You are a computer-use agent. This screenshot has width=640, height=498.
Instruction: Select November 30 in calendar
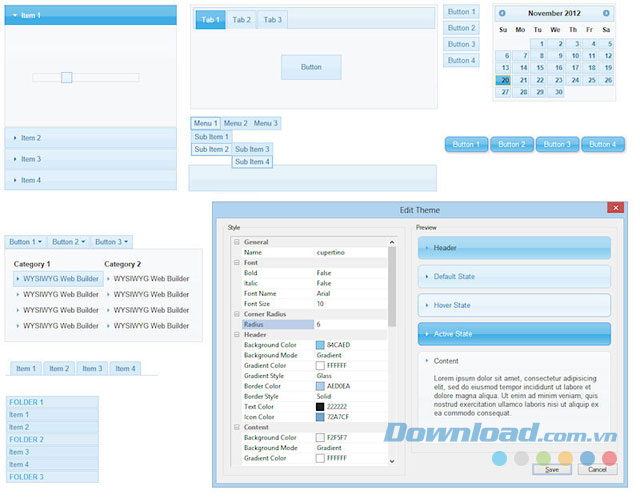coord(556,92)
